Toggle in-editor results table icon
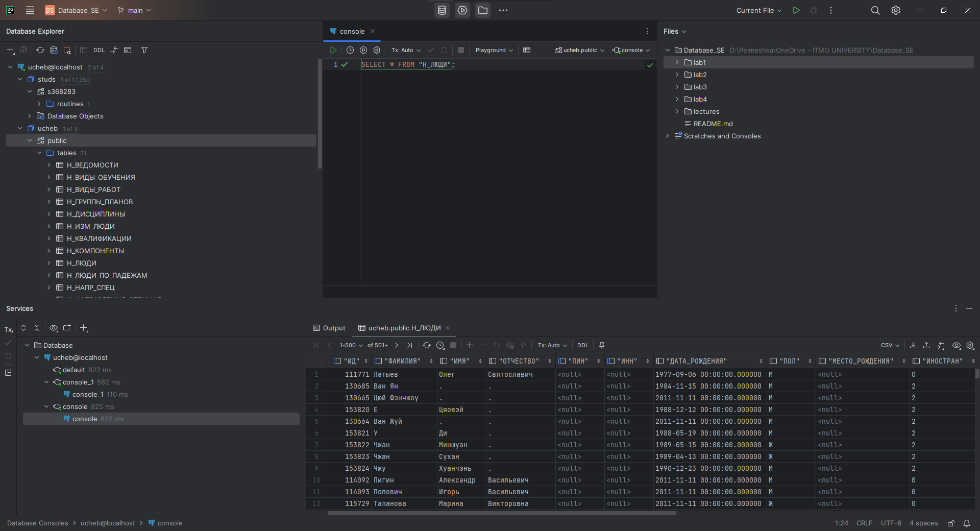The width and height of the screenshot is (980, 531). tap(527, 50)
